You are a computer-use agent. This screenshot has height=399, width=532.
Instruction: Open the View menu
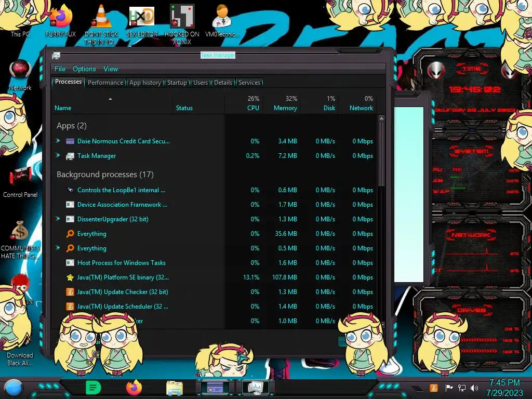click(111, 69)
